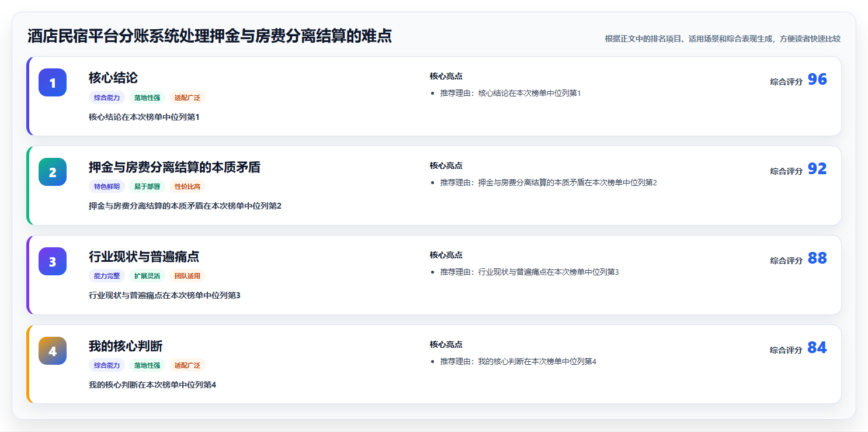Click the rank 2 number badge
The width and height of the screenshot is (868, 432).
point(53,172)
